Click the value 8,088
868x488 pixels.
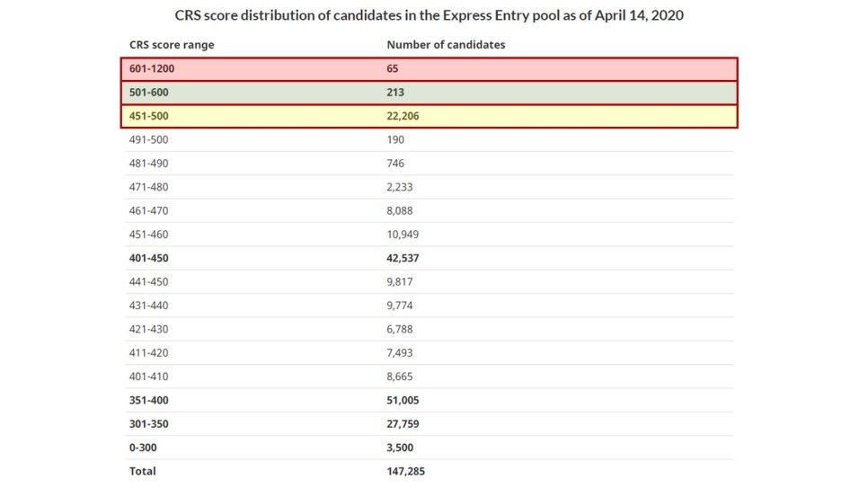(x=400, y=211)
